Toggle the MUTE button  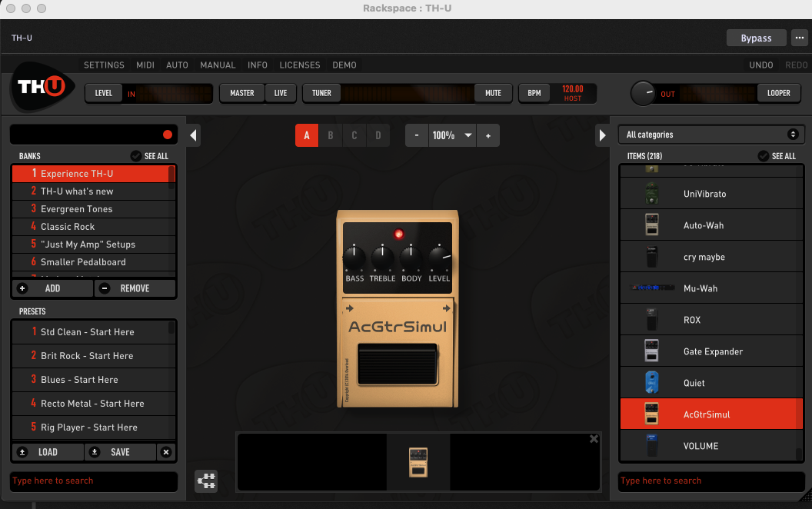[x=493, y=93]
